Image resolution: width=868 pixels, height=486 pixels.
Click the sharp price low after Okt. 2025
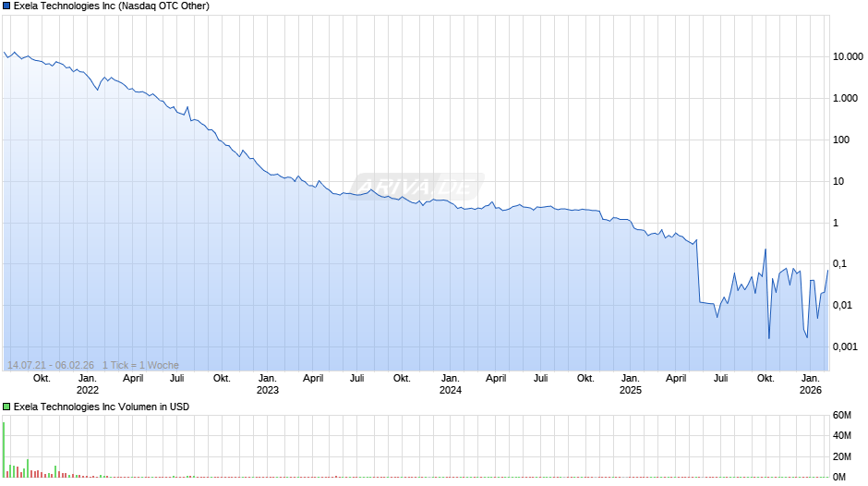769,338
